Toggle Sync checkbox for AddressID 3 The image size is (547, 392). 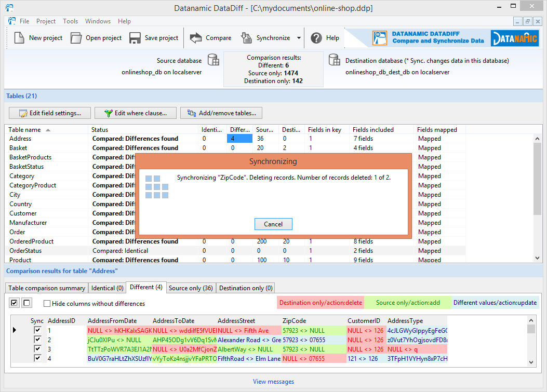(x=38, y=349)
